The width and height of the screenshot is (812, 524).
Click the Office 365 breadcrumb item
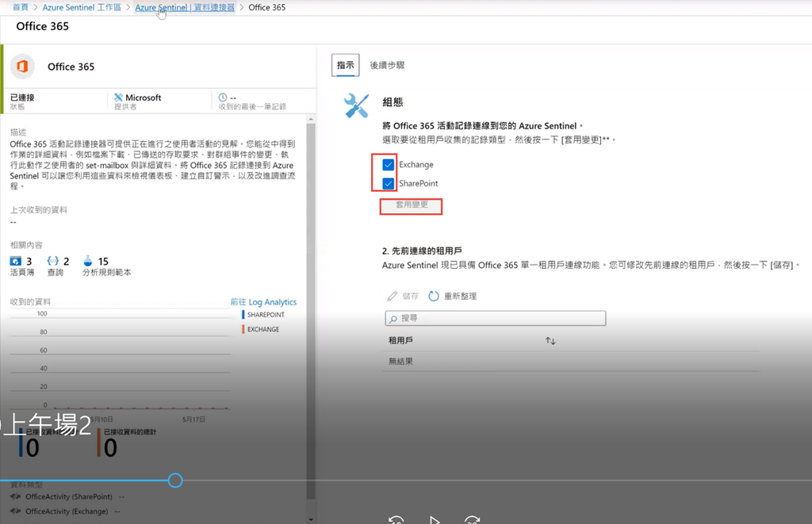[266, 7]
